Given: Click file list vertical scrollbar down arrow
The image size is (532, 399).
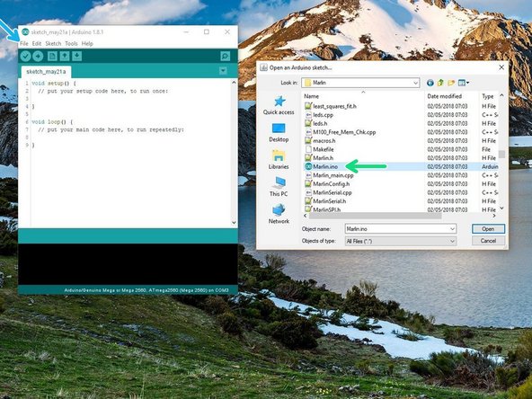Looking at the screenshot, I should 501,208.
